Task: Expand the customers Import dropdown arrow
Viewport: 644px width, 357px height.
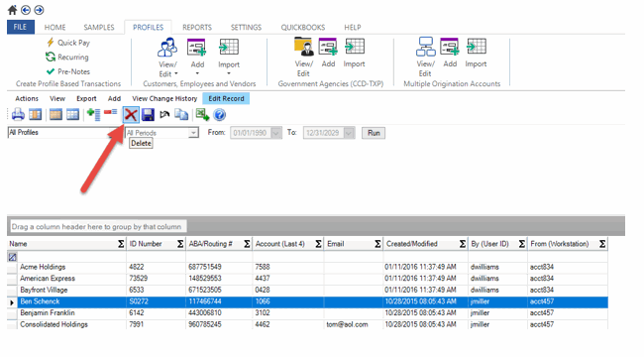Action: coord(229,74)
